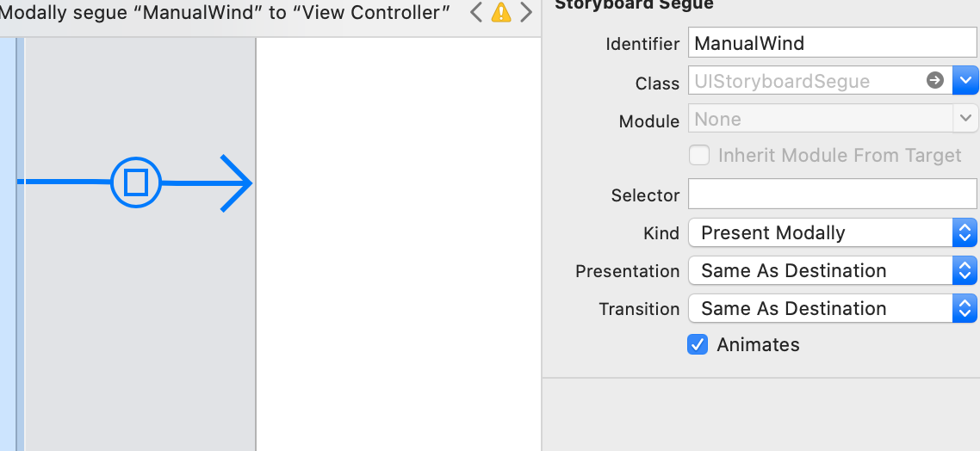Toggle the Animates checkbox

click(x=698, y=344)
